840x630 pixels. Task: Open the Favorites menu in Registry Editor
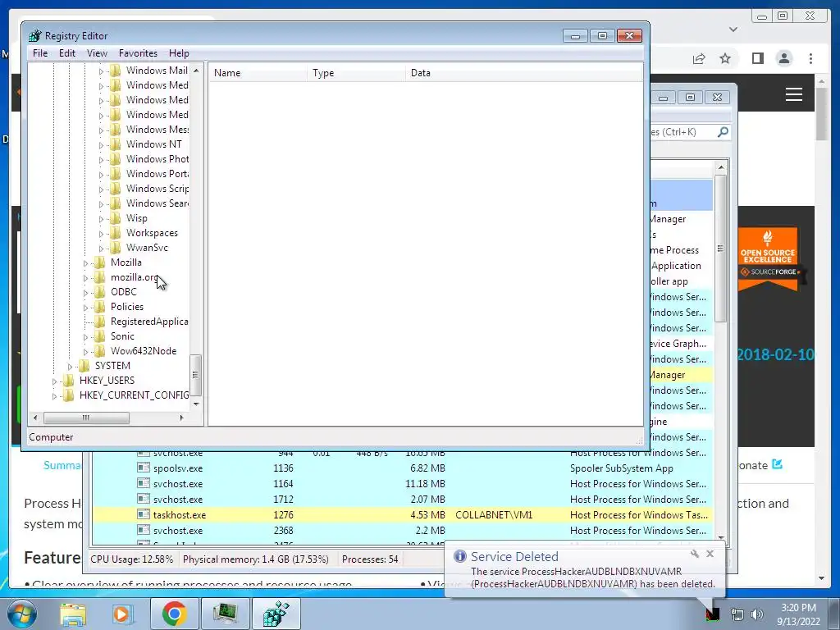(138, 53)
